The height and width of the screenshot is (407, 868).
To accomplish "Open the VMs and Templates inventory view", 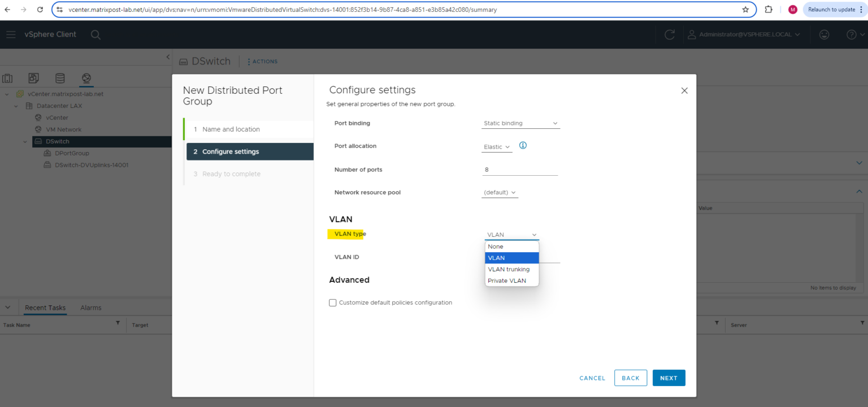I will point(33,78).
